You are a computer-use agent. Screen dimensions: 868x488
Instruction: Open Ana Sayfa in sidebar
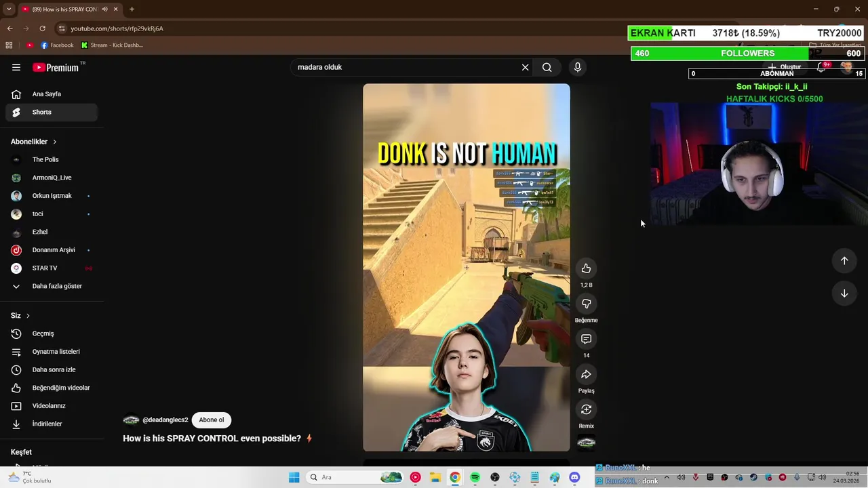[52, 94]
